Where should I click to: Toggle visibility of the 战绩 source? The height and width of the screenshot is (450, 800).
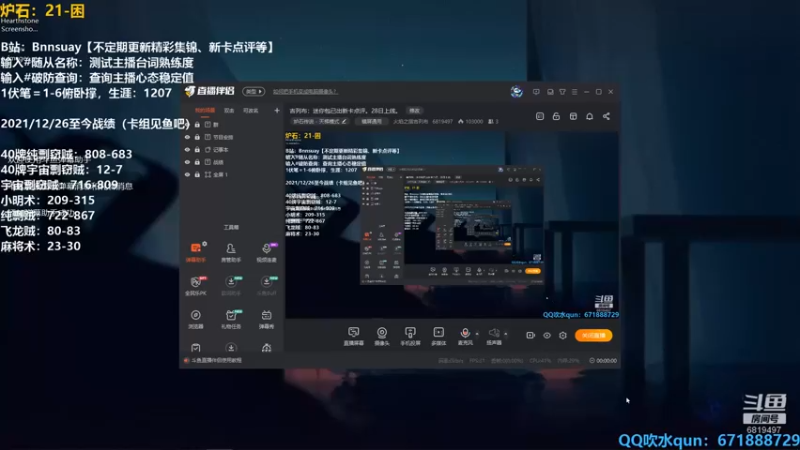pyautogui.click(x=187, y=162)
